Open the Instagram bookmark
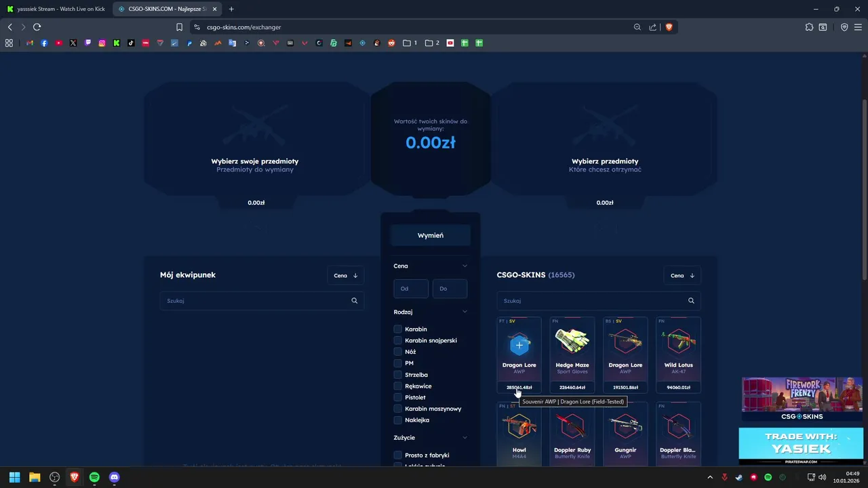This screenshot has height=488, width=868. tap(102, 43)
